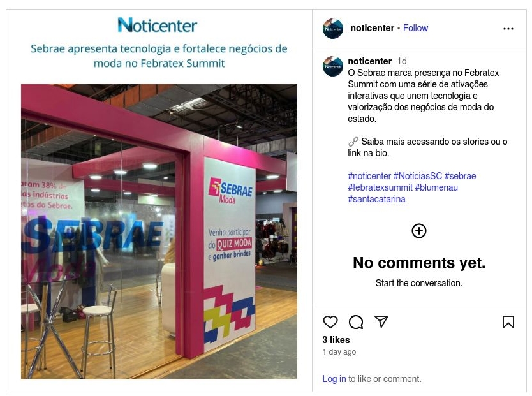Viewport: 532px width, 396px height.
Task: Open the #NotíciasSC hashtag
Action: pyautogui.click(x=418, y=176)
